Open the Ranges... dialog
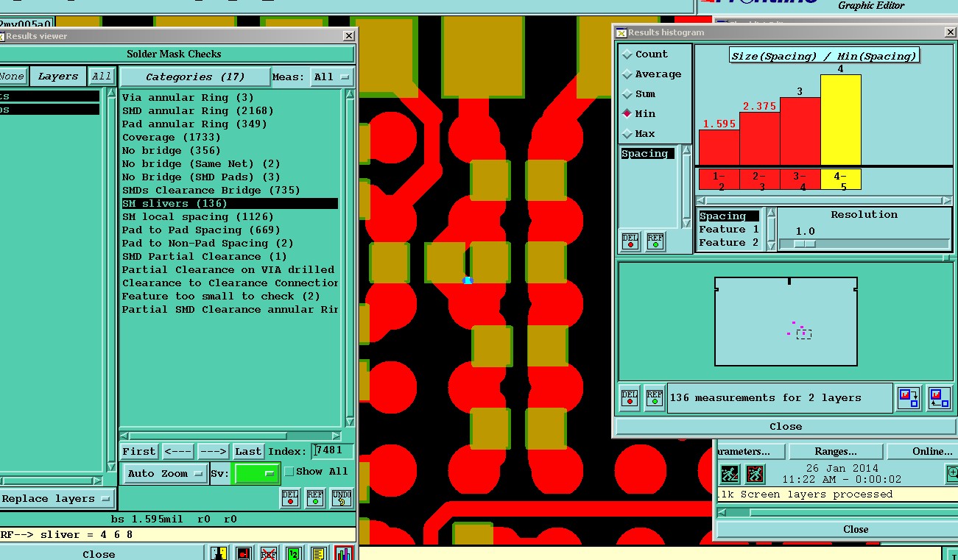The width and height of the screenshot is (958, 560). 835,451
